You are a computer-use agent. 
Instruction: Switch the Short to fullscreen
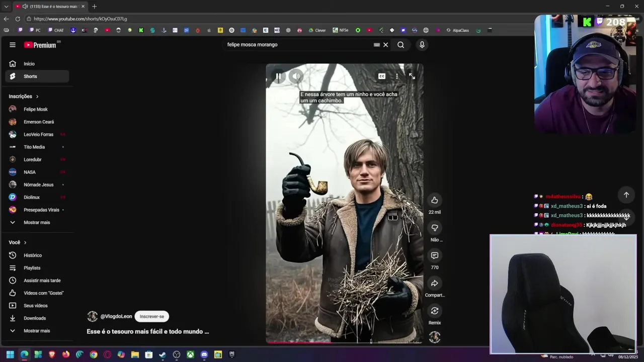point(412,76)
